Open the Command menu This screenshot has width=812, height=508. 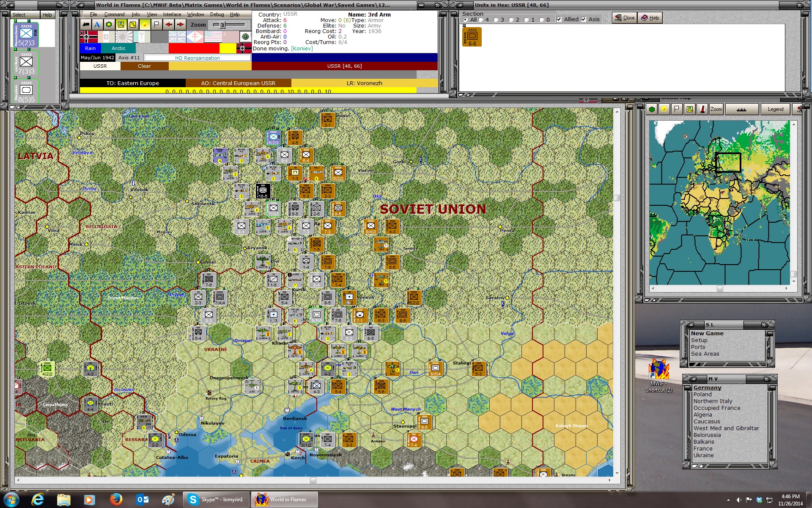click(114, 14)
